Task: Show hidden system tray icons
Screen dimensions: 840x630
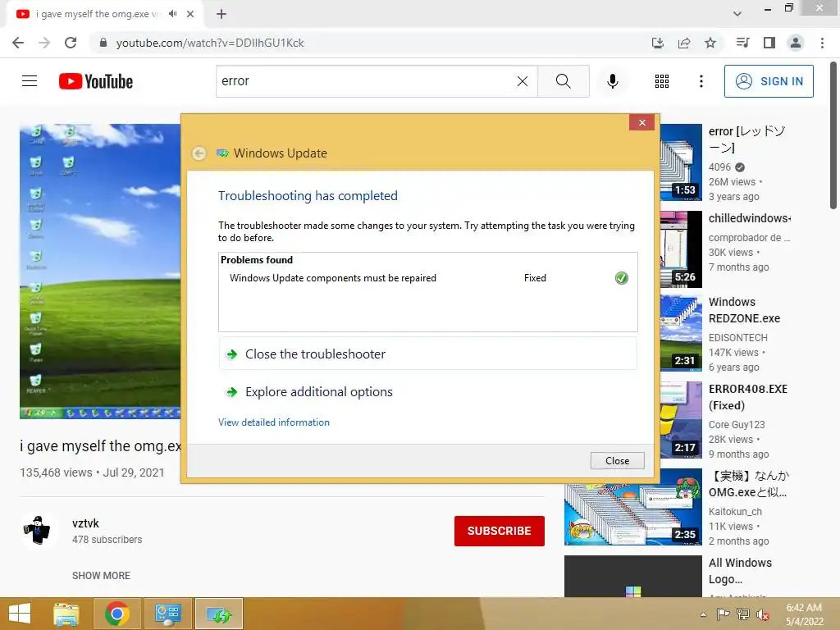Action: [x=703, y=614]
